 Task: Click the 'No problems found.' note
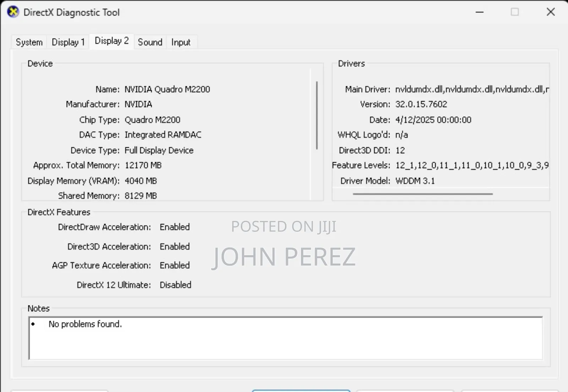(x=85, y=324)
